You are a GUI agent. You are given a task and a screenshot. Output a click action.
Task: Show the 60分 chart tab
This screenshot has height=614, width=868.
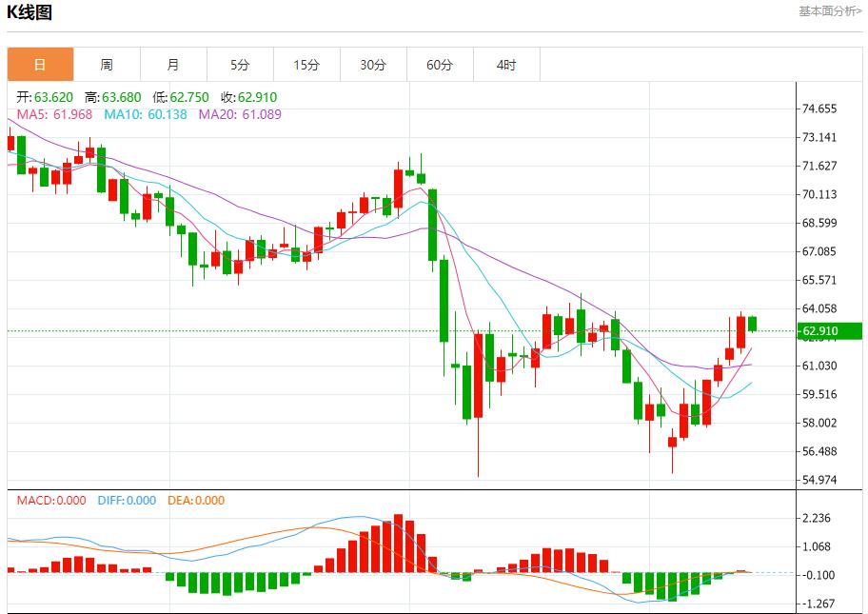440,65
